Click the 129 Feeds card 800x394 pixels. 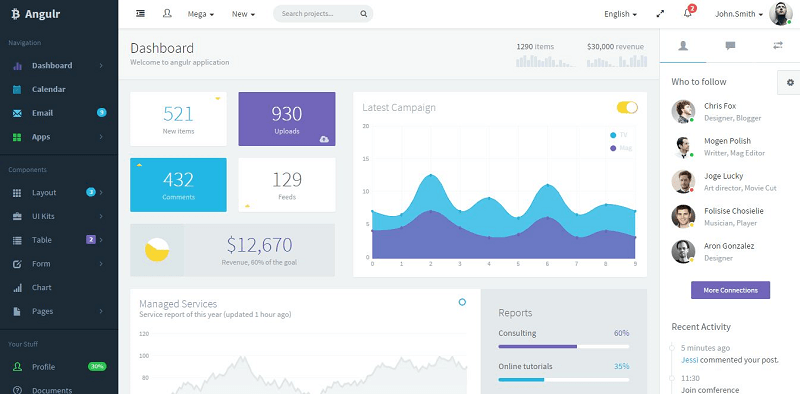[287, 185]
